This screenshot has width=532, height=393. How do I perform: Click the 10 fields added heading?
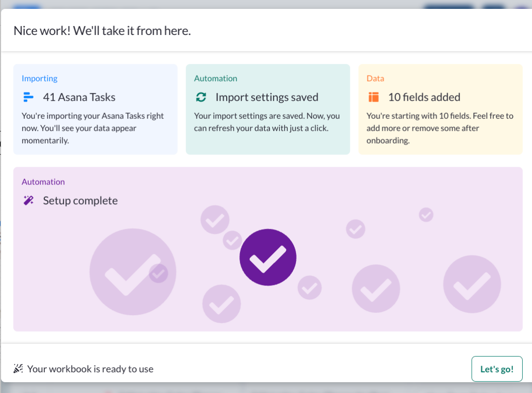(x=424, y=97)
